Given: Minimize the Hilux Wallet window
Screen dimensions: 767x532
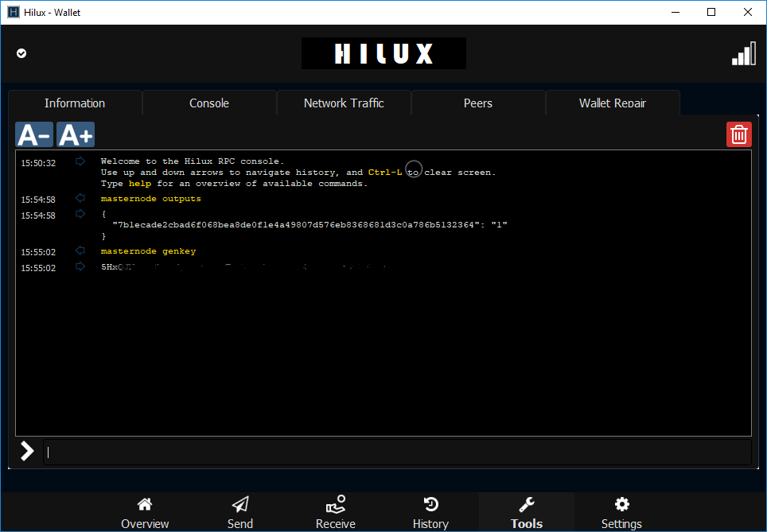Looking at the screenshot, I should pyautogui.click(x=676, y=12).
